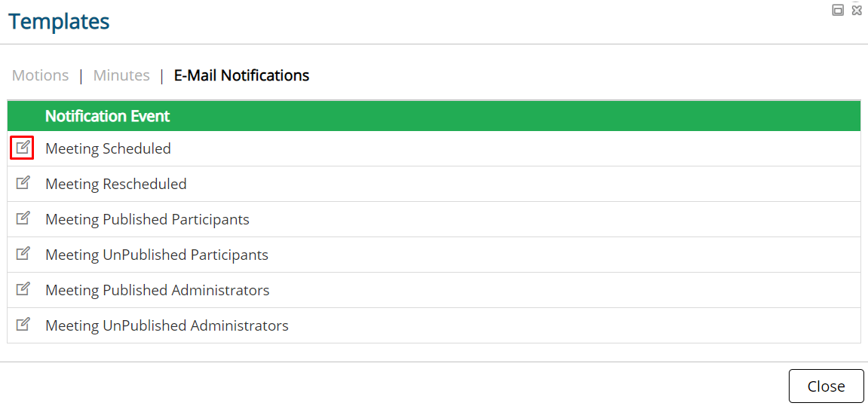Click the Close button
868x409 pixels.
(x=826, y=386)
